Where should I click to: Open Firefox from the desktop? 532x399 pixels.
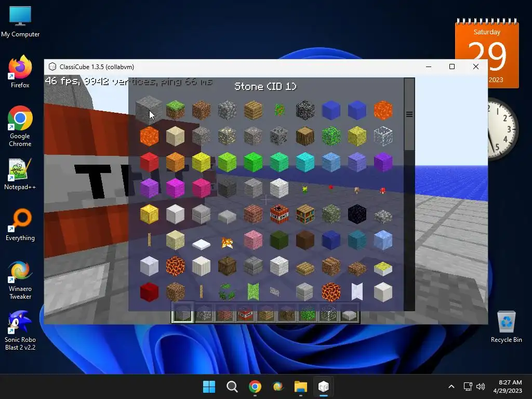20,72
